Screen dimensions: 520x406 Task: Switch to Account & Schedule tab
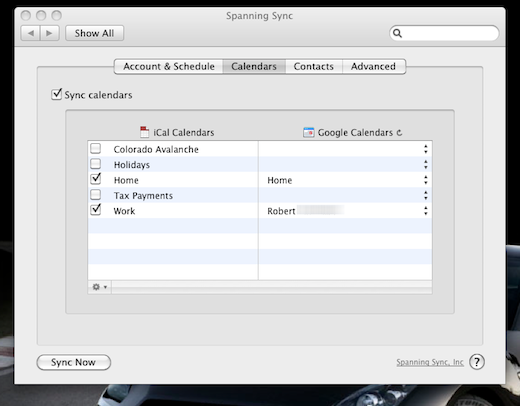click(169, 66)
